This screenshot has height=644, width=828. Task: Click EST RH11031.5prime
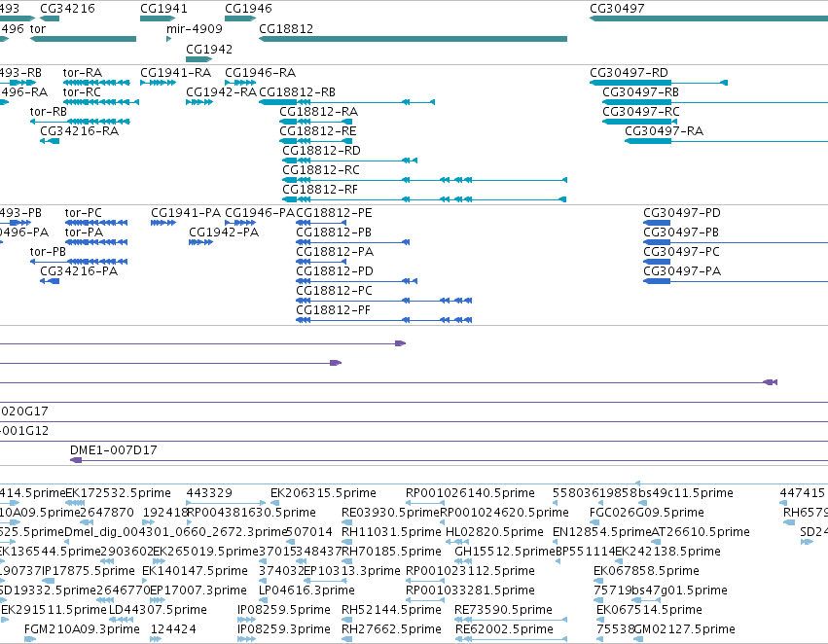click(x=391, y=532)
